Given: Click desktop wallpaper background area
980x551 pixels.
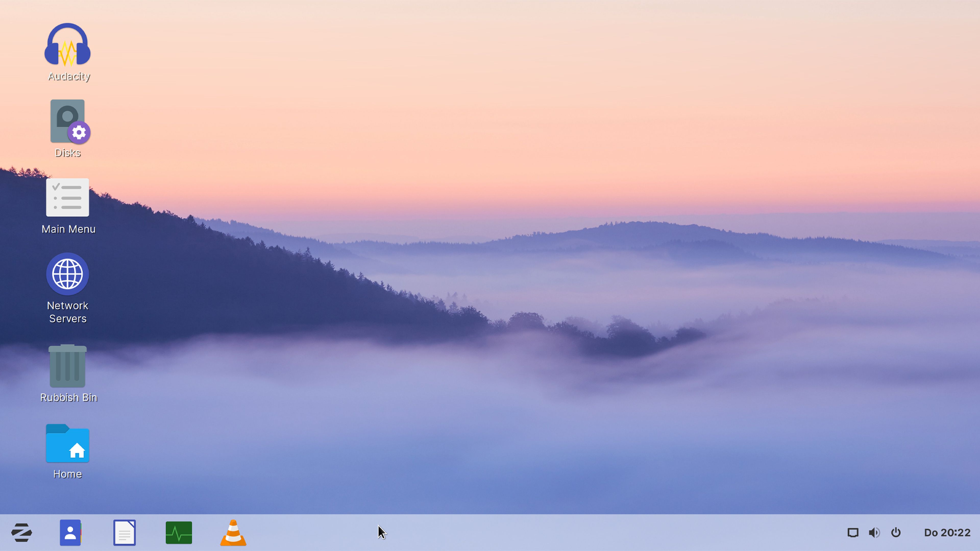Looking at the screenshot, I should pos(490,269).
